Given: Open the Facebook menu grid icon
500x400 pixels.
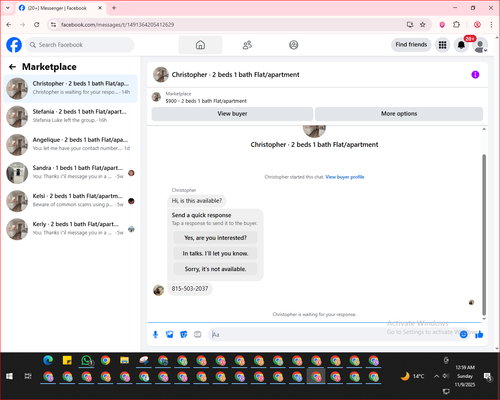Looking at the screenshot, I should [442, 45].
